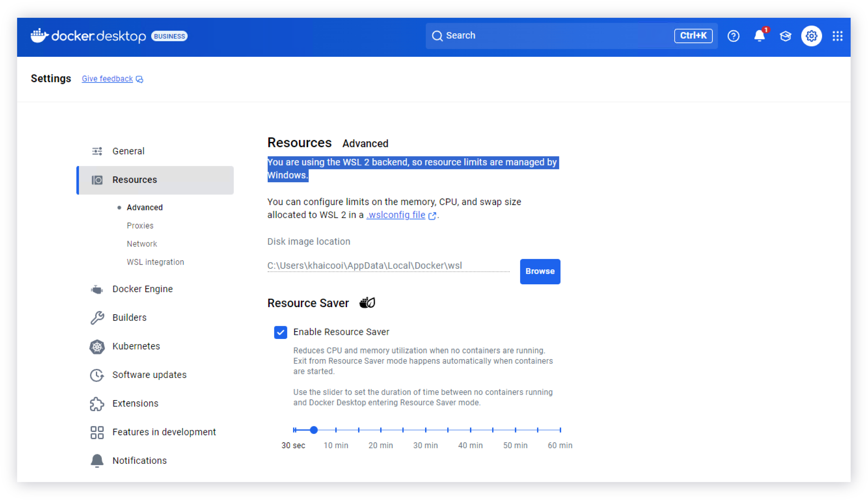Click the Builders wrench icon
The height and width of the screenshot is (500, 868).
pyautogui.click(x=97, y=318)
